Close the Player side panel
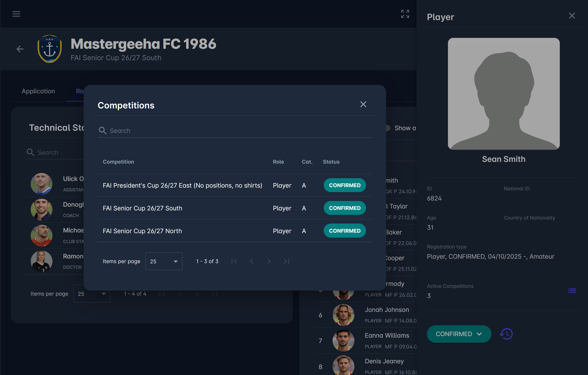 (x=572, y=16)
